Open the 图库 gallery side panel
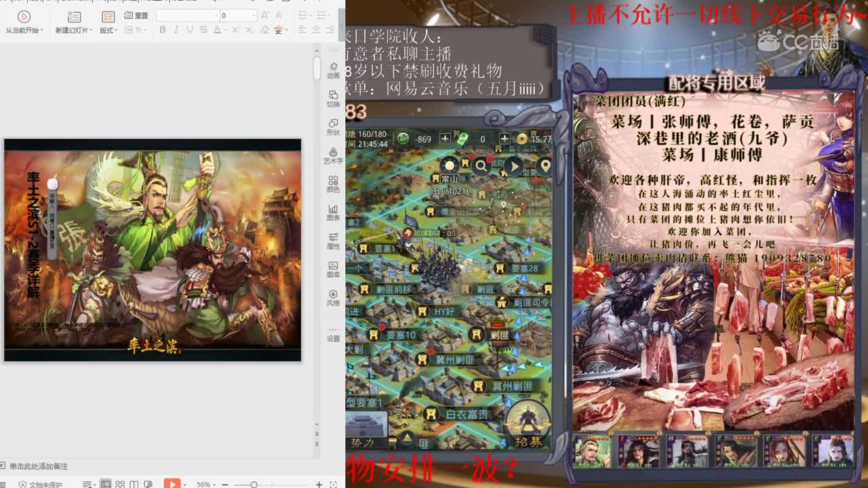This screenshot has width=868, height=488. coord(333,270)
